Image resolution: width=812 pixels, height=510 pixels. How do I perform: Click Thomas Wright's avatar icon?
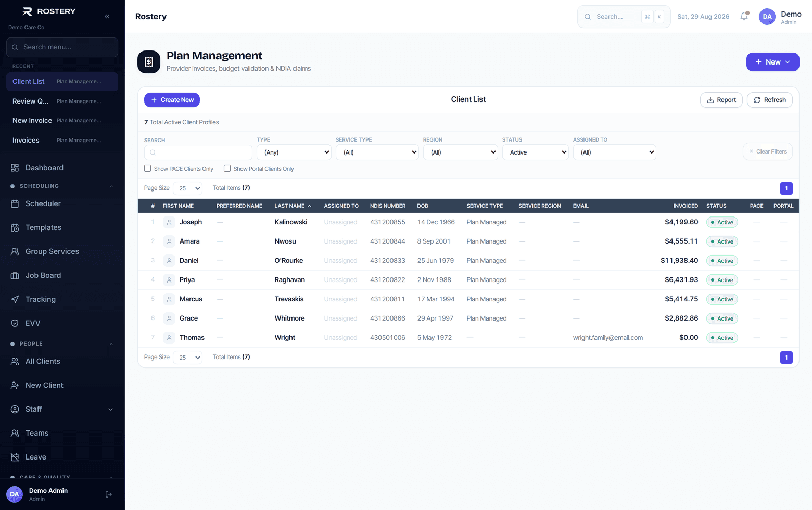point(169,338)
